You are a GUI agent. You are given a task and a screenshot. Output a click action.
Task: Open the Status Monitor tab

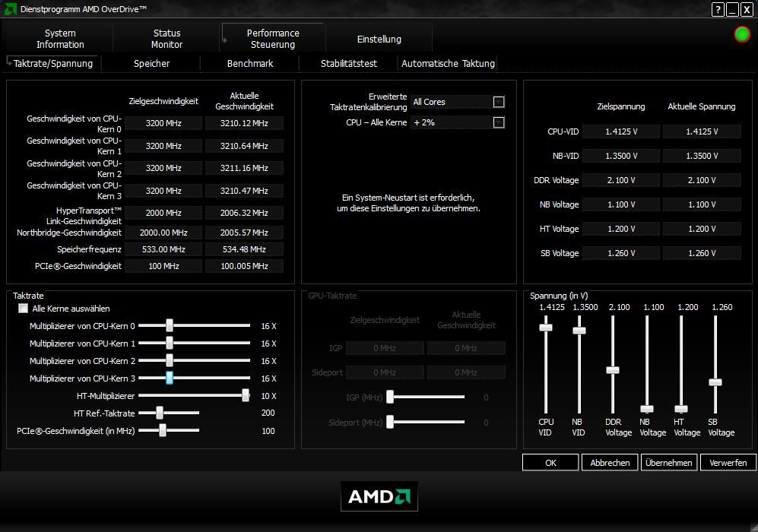167,39
